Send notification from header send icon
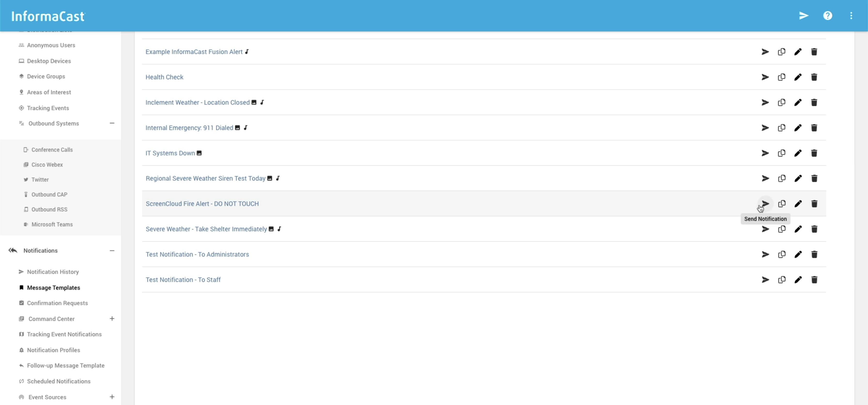The width and height of the screenshot is (868, 405). pos(804,16)
